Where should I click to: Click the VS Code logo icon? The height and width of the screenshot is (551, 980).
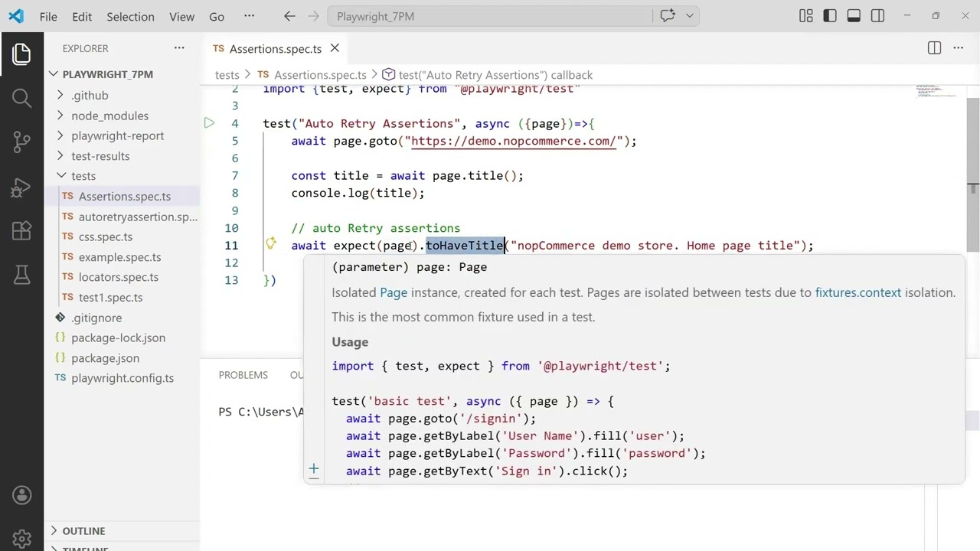point(16,16)
